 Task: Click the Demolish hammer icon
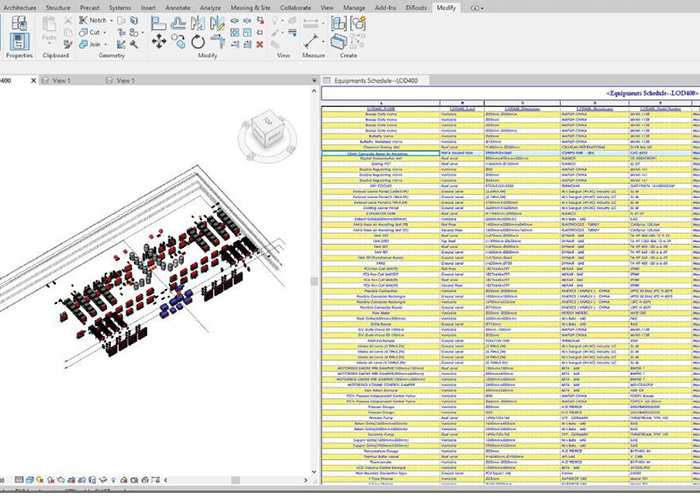pyautogui.click(x=133, y=44)
